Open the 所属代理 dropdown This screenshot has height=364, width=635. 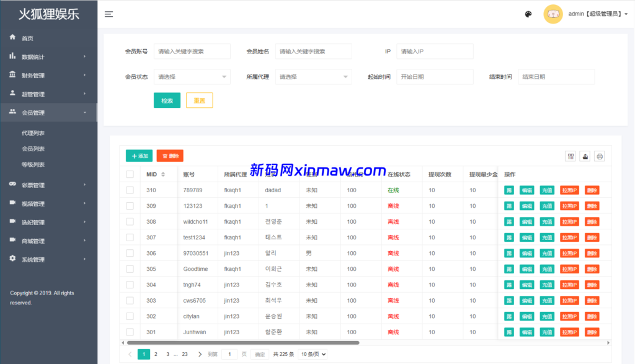(313, 77)
